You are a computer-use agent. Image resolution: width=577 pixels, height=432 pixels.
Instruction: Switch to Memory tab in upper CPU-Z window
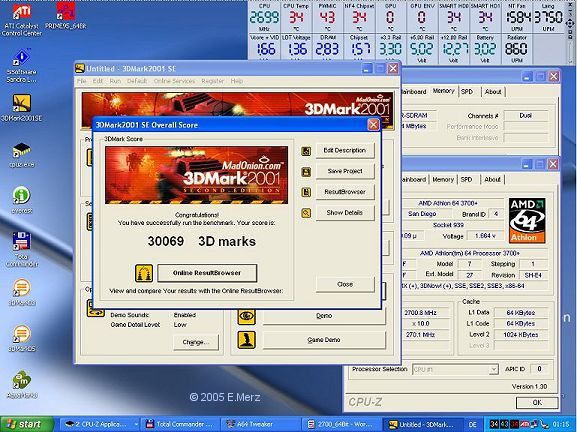(443, 91)
